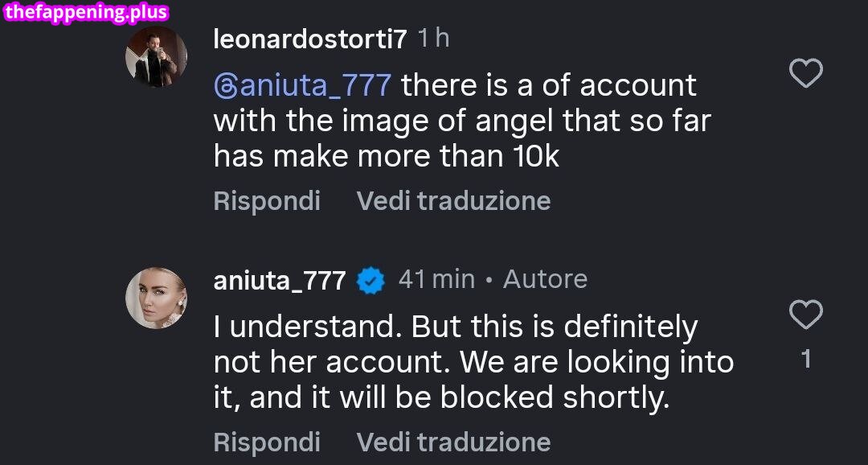Select the reply text starting 'I understand'
The image size is (868, 465).
click(x=473, y=362)
